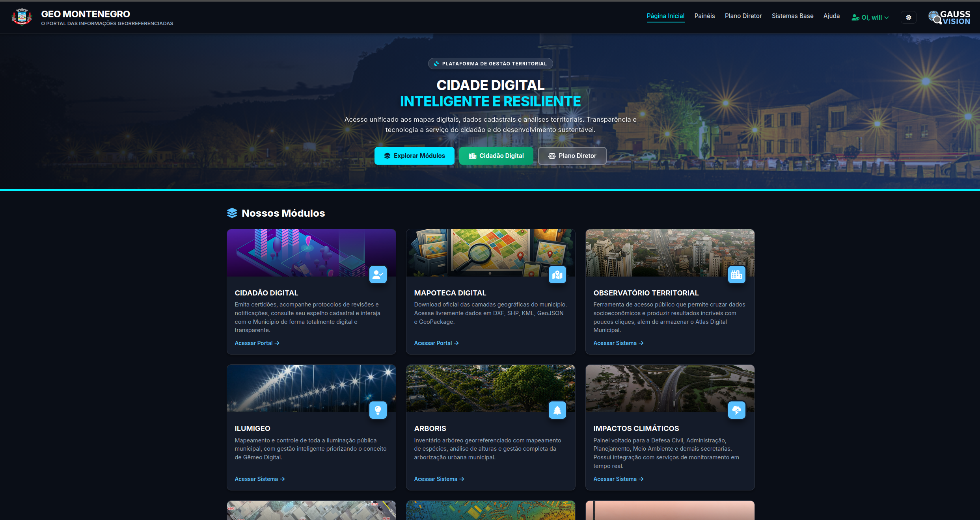Screen dimensions: 980x520
Task: Toggle the light/dark theme button
Action: pos(908,17)
